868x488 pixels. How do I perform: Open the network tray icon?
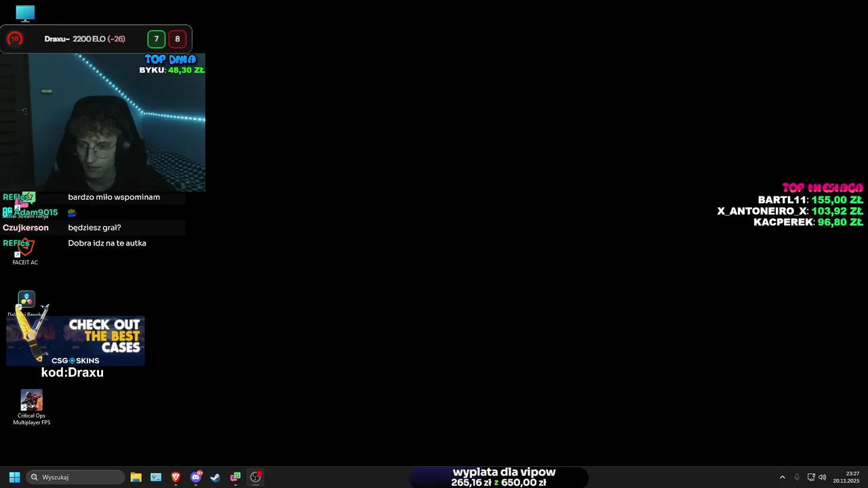[811, 477]
